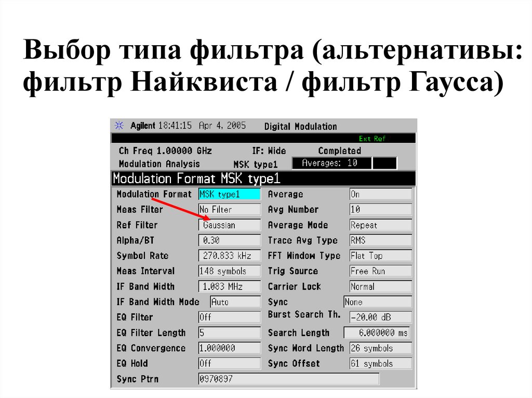Select the EQ Convergence value 1.000000
Screen dimensions: 532x398
tap(229, 348)
